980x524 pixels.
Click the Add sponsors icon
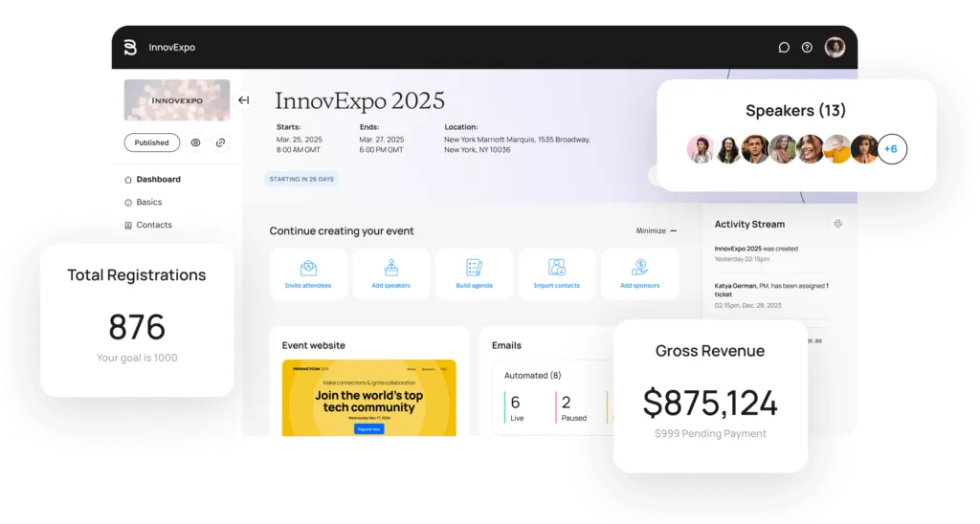pyautogui.click(x=639, y=268)
